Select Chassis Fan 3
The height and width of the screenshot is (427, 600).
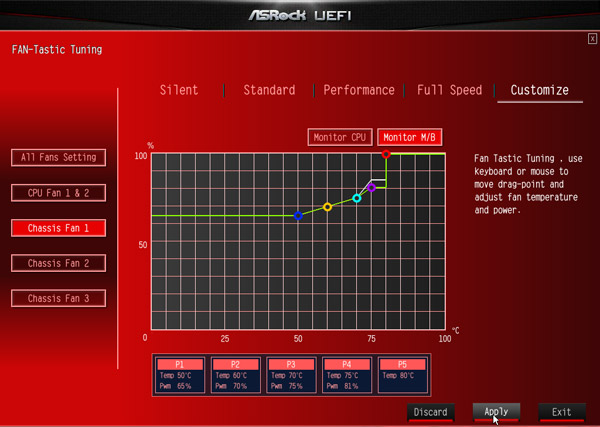pyautogui.click(x=59, y=298)
